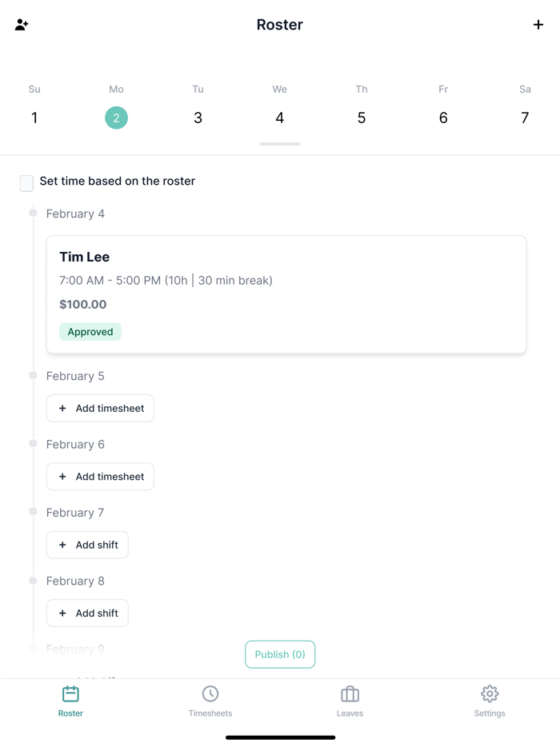560x747 pixels.
Task: Open the add employee icon top left
Action: pyautogui.click(x=21, y=25)
